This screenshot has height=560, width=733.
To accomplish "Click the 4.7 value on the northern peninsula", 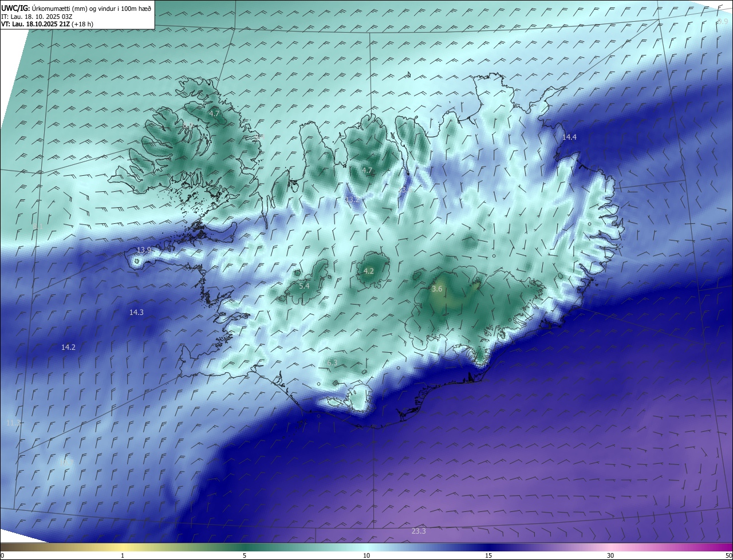I will pos(367,171).
